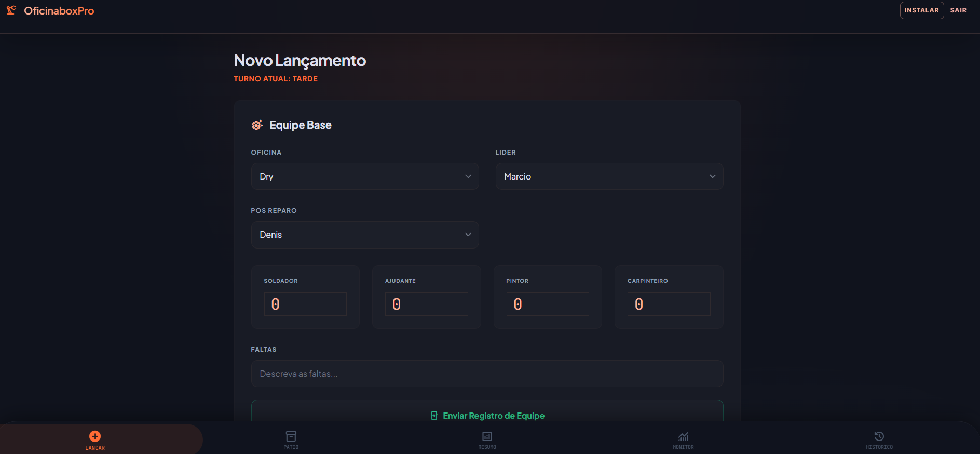The height and width of the screenshot is (454, 980).
Task: Click the OficinaboxPro logo icon
Action: pos(11,10)
